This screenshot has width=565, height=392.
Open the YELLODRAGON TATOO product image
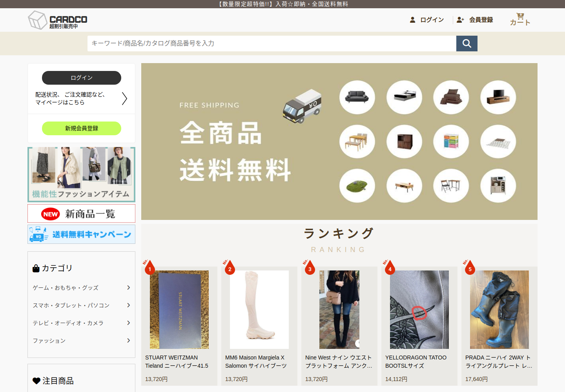pyautogui.click(x=419, y=310)
